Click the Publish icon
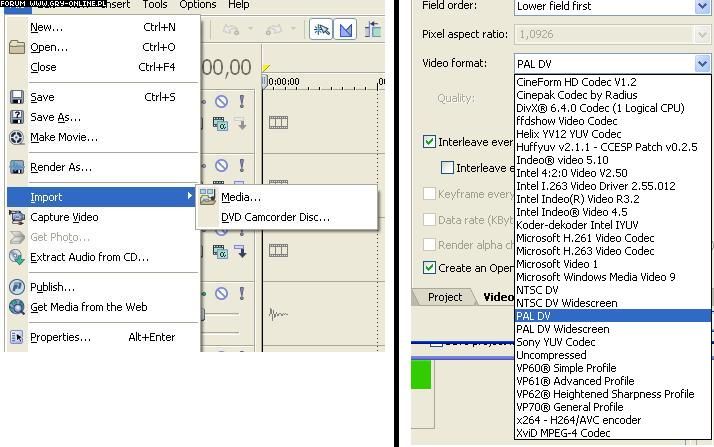 tap(17, 287)
